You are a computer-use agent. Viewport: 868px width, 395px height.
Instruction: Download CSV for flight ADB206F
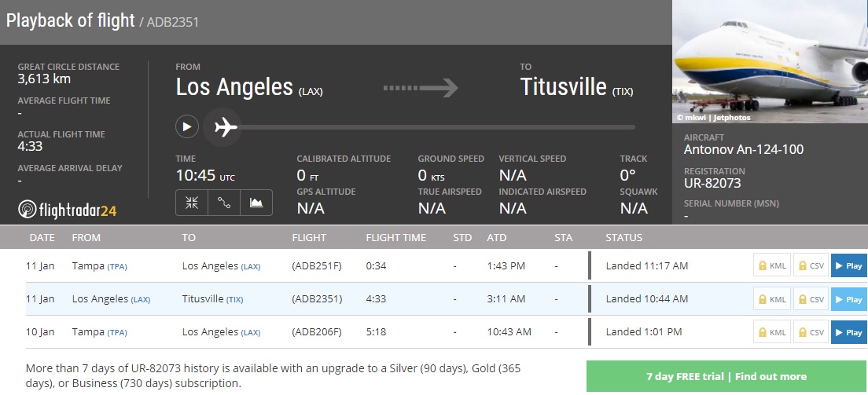pyautogui.click(x=811, y=332)
